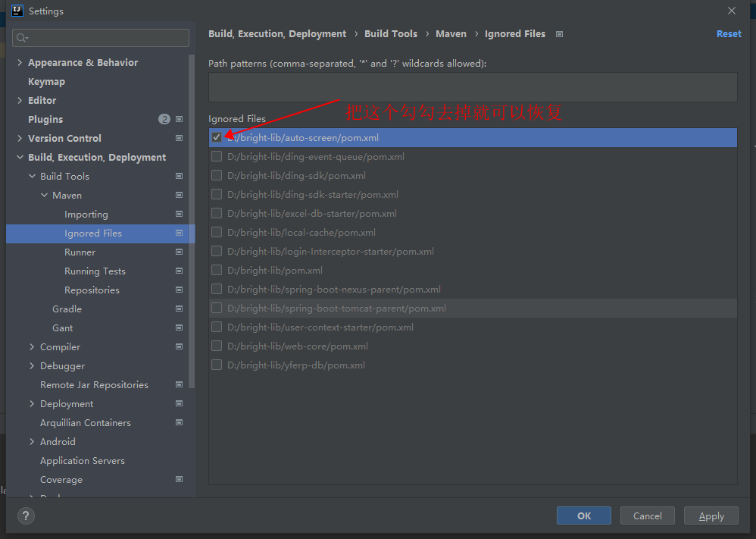The width and height of the screenshot is (756, 539).
Task: Expand the Version Control arrow
Action: (x=20, y=138)
